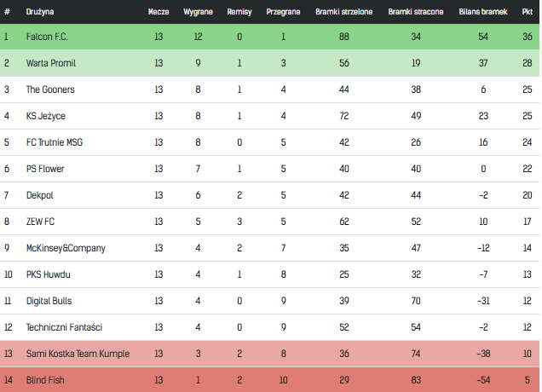Image resolution: width=542 pixels, height=392 pixels.
Task: Click Digital Bulls team name
Action: click(x=49, y=301)
